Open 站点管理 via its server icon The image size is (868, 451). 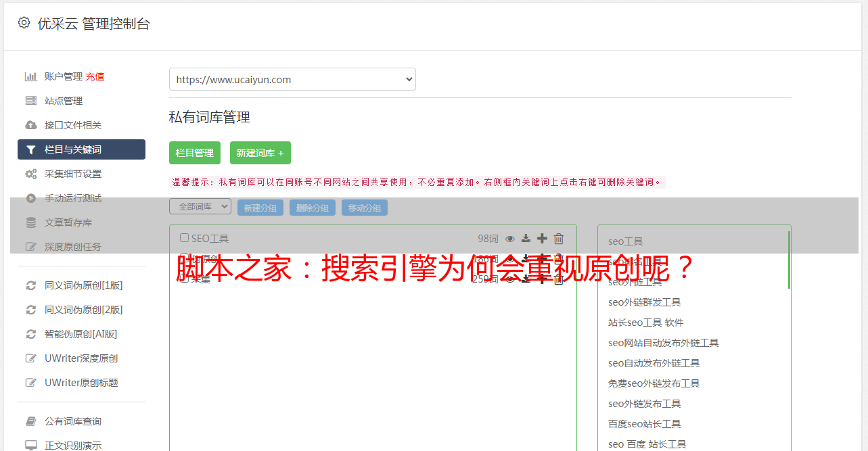(x=30, y=101)
